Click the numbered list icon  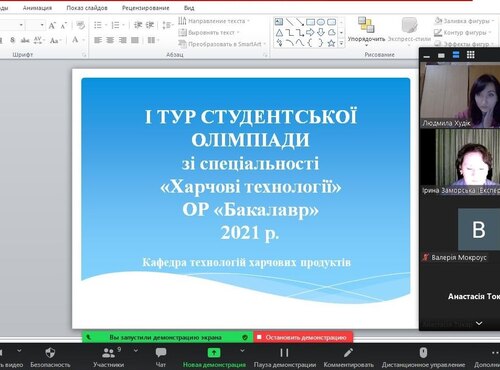[115, 25]
